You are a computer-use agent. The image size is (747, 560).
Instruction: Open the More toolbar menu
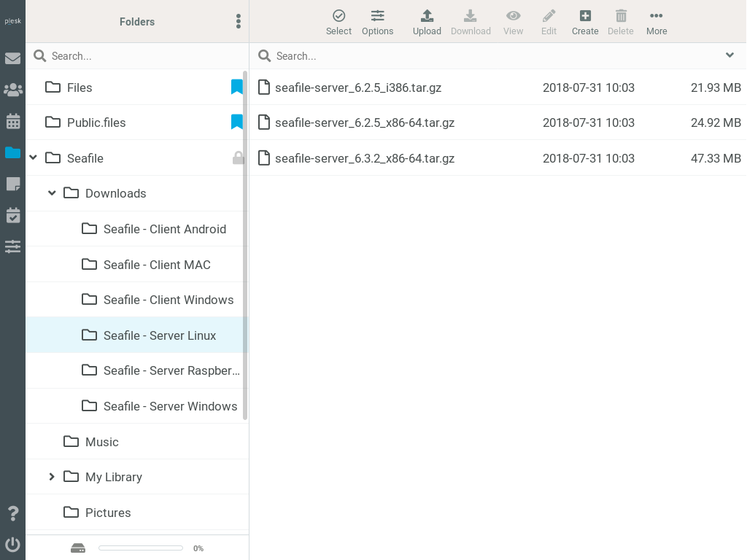point(657,22)
